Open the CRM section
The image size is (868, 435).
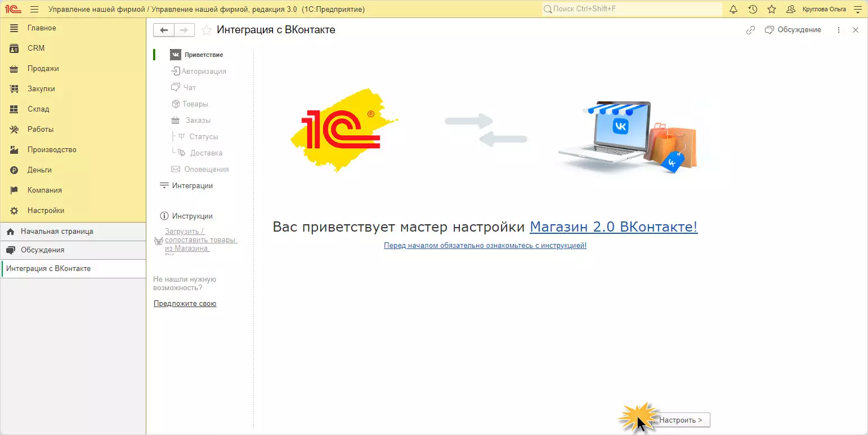coord(73,48)
